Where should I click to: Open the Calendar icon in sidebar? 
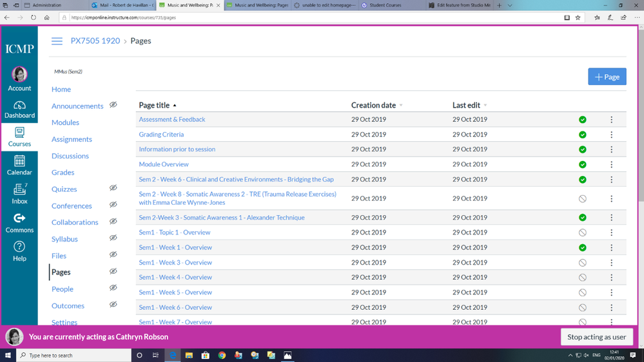tap(19, 165)
